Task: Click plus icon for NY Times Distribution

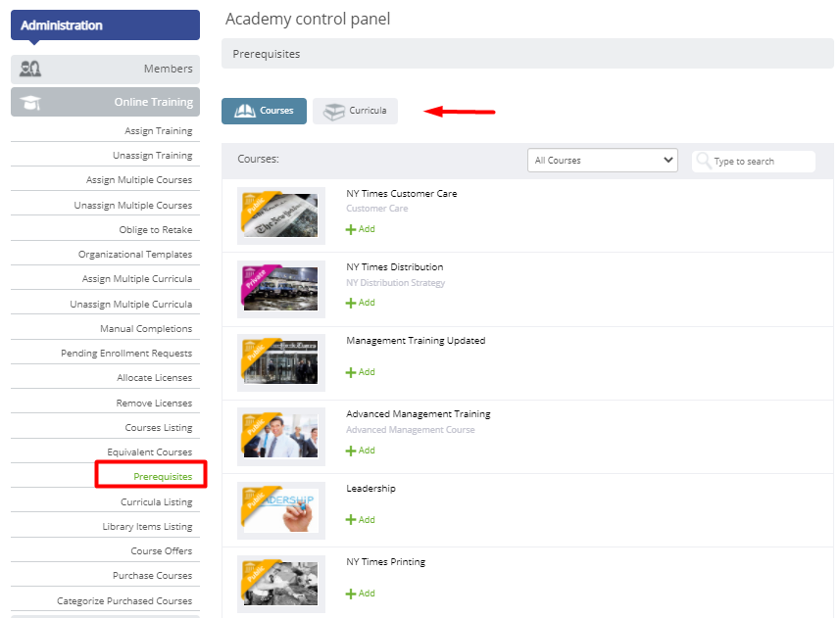Action: (351, 303)
